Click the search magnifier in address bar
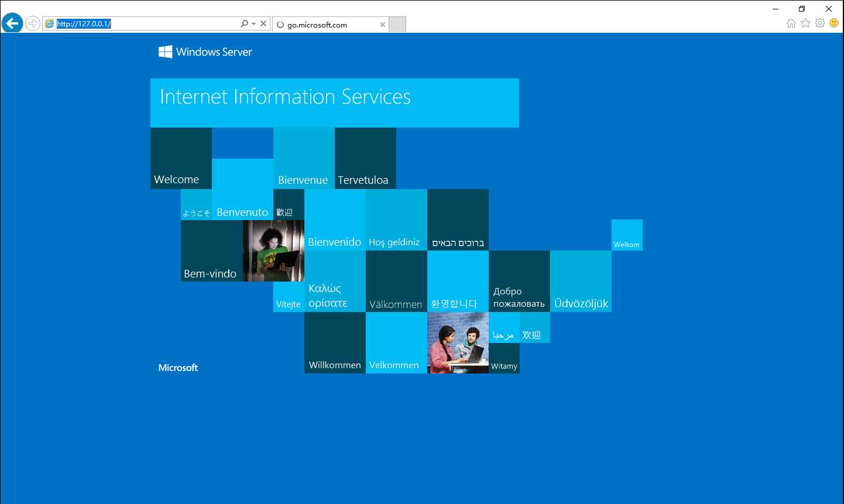This screenshot has height=504, width=844. [x=244, y=24]
